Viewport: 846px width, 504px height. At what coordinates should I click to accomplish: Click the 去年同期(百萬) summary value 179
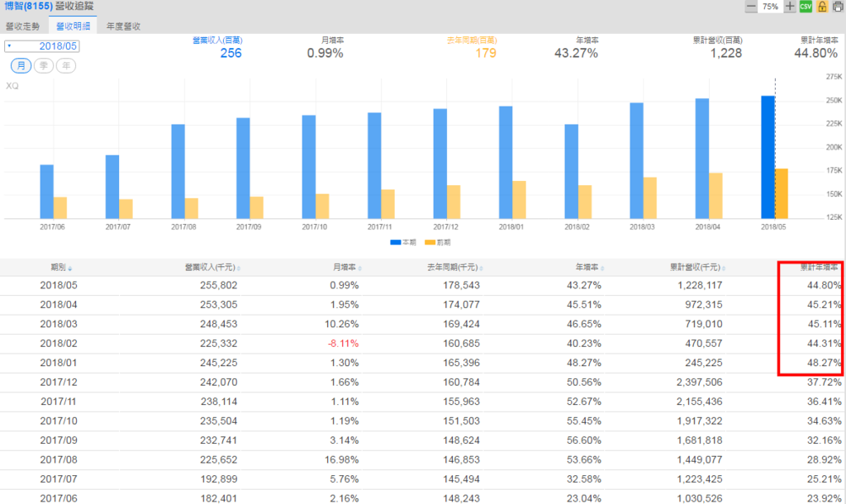click(486, 53)
